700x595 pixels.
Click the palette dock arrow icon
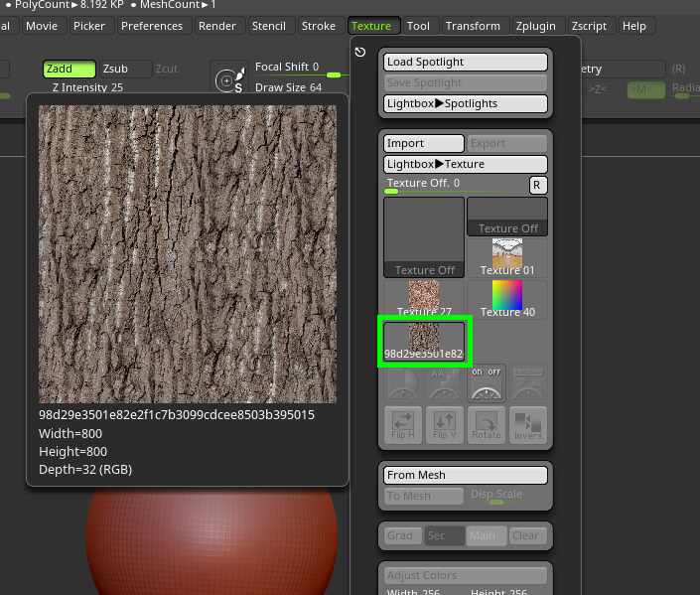(360, 53)
